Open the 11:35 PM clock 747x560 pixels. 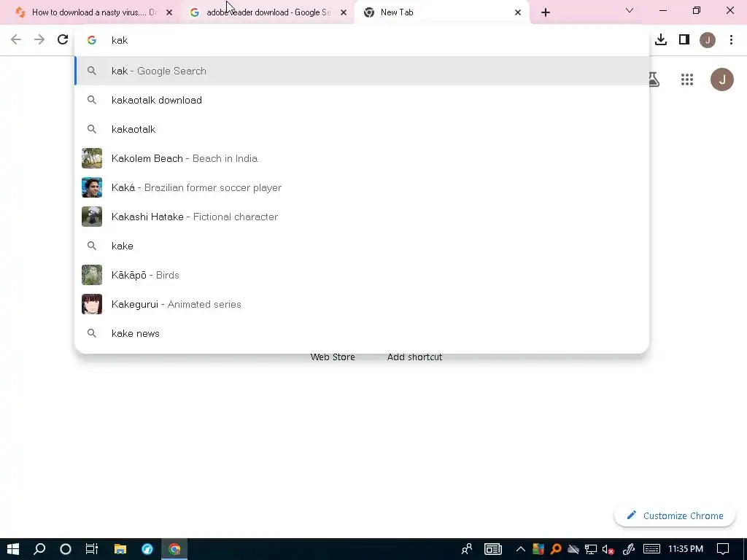pyautogui.click(x=686, y=549)
